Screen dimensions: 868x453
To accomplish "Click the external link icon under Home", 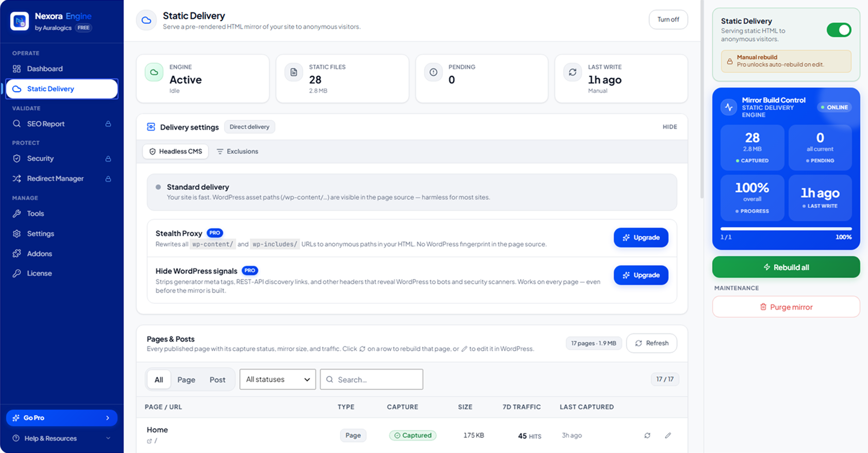I will point(149,441).
